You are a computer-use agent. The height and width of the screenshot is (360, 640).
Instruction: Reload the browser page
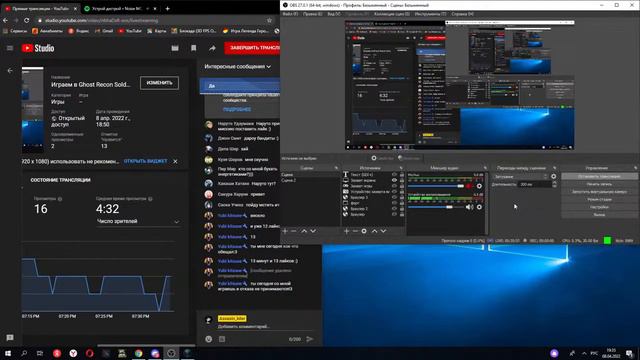27,20
